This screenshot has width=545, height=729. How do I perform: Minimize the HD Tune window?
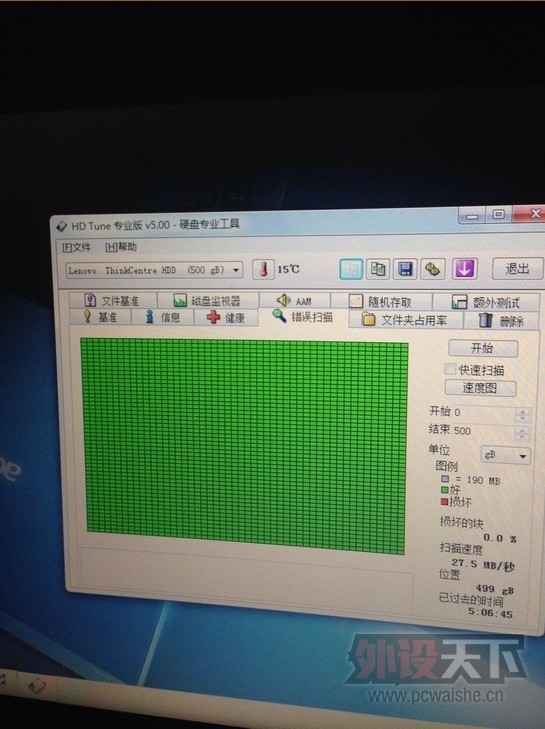coord(472,216)
